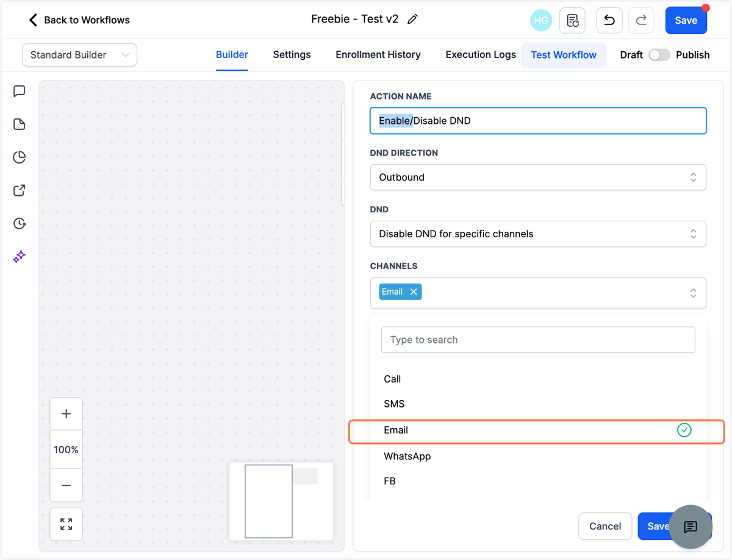
Task: Remove the Email channel chip
Action: [x=414, y=292]
